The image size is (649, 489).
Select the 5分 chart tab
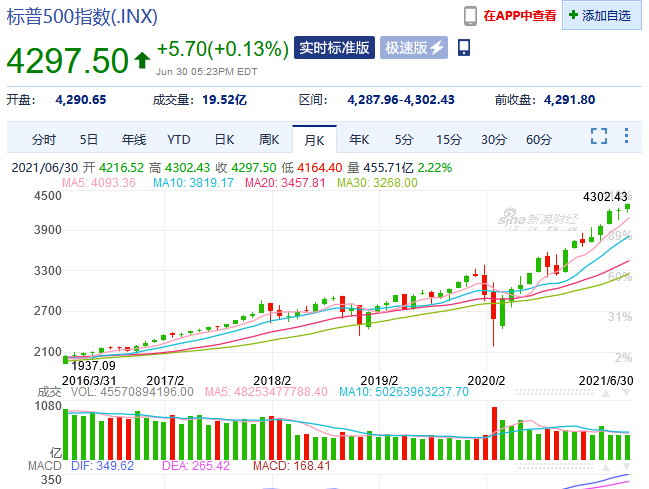[404, 140]
